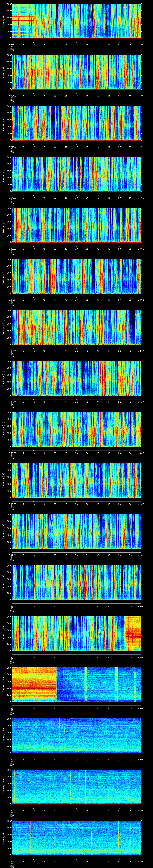This screenshot has height=868, width=153.
Task: Click inside the 6:31:00 spectrogram panel
Action: pyautogui.click(x=77, y=21)
